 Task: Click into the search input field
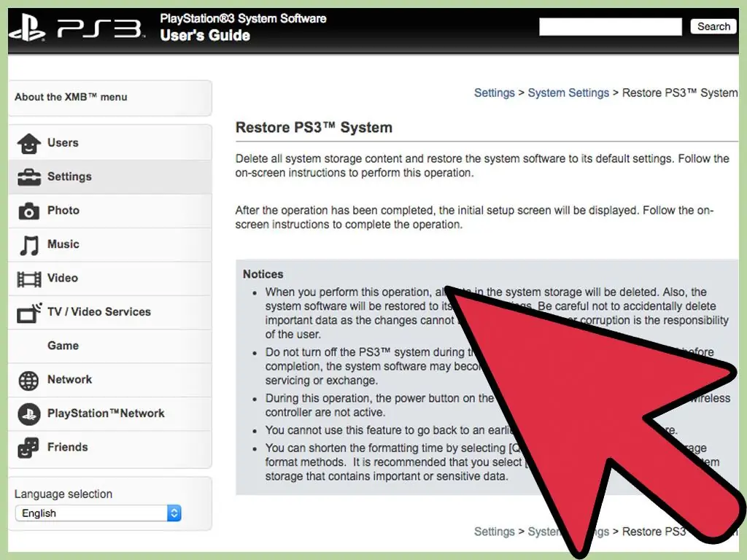[611, 26]
